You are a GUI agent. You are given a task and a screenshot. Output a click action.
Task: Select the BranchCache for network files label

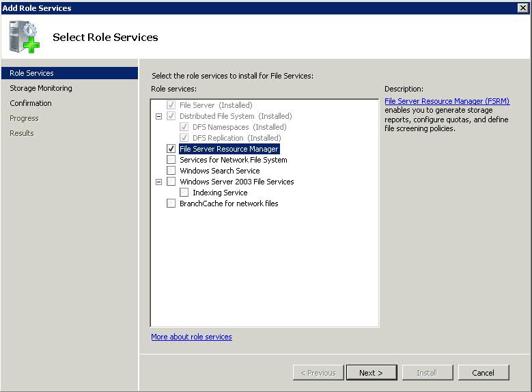229,204
